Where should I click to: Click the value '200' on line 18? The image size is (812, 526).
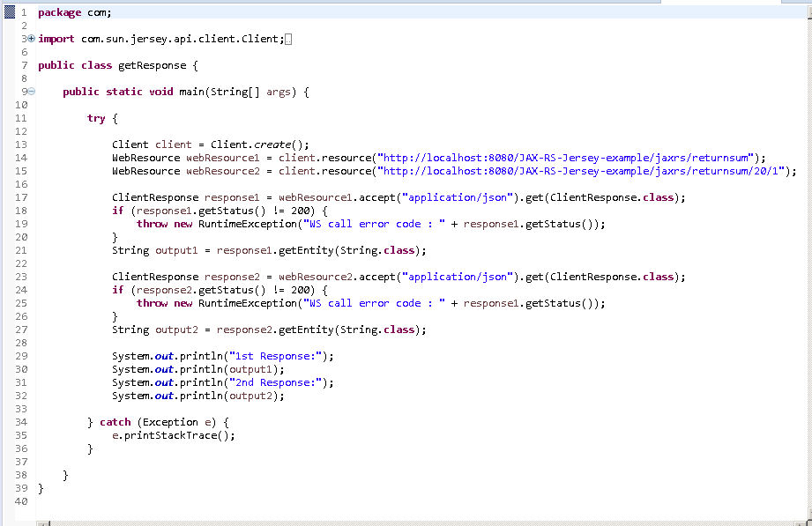coord(301,211)
